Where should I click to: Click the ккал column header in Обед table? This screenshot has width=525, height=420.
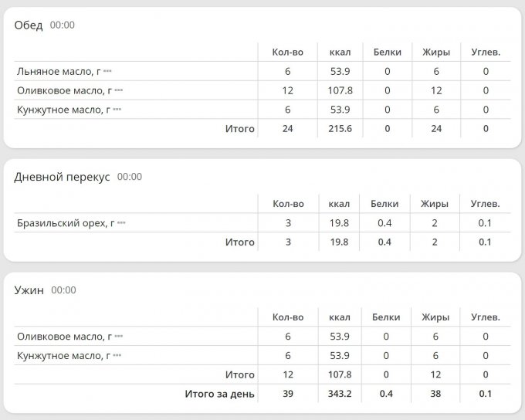pos(340,52)
